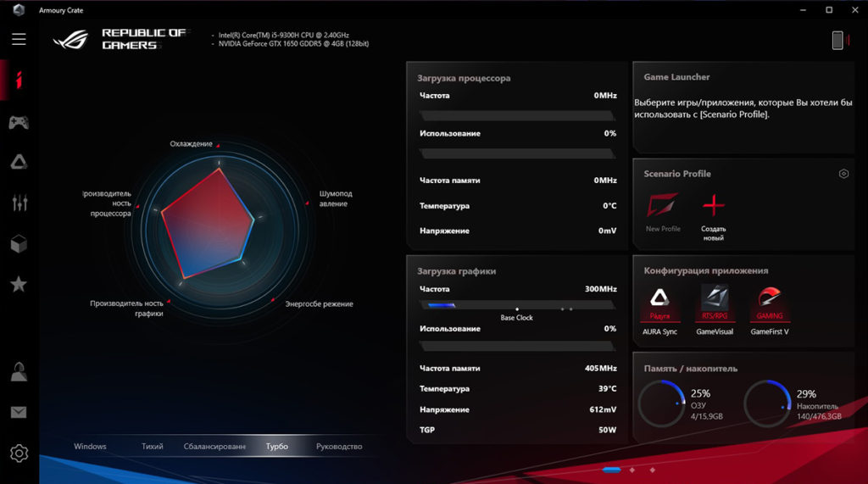This screenshot has height=484, width=868.
Task: Open the game controller library icon
Action: coord(19,123)
